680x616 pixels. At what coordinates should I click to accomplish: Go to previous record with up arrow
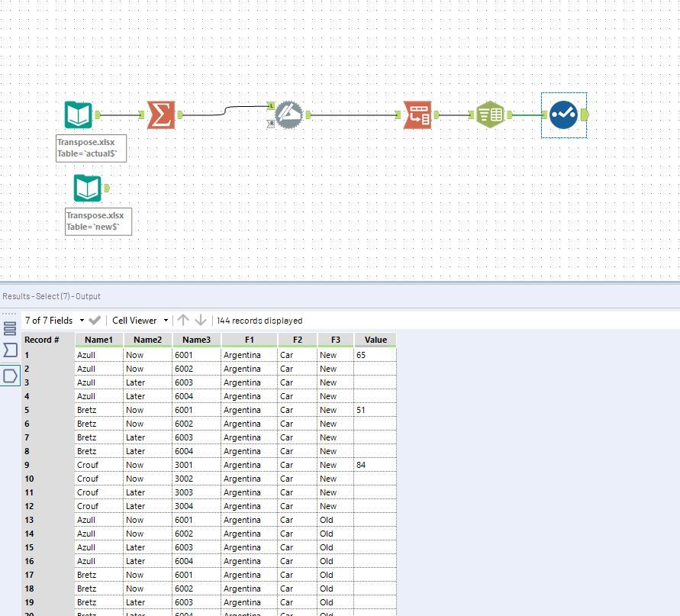[183, 320]
